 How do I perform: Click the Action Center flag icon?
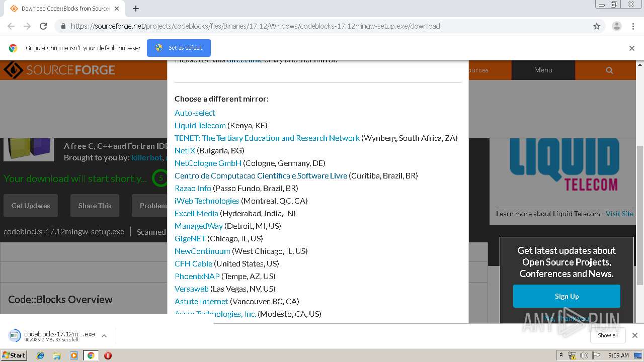pos(596,355)
